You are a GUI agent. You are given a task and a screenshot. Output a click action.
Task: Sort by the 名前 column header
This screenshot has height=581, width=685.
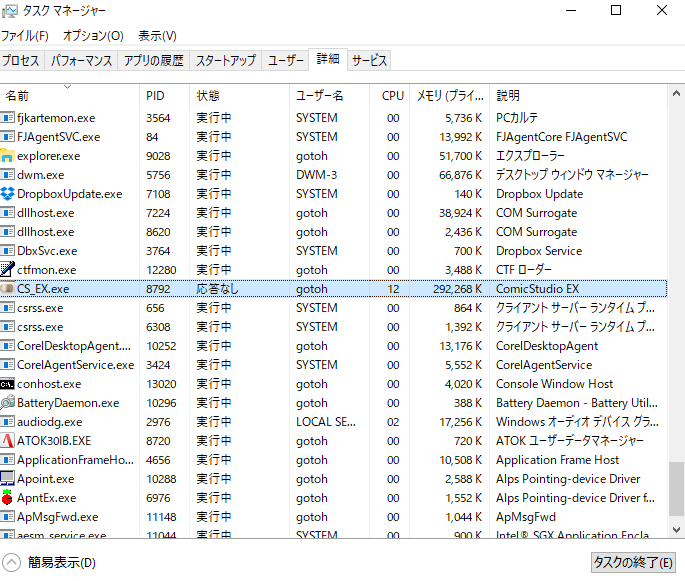click(70, 96)
